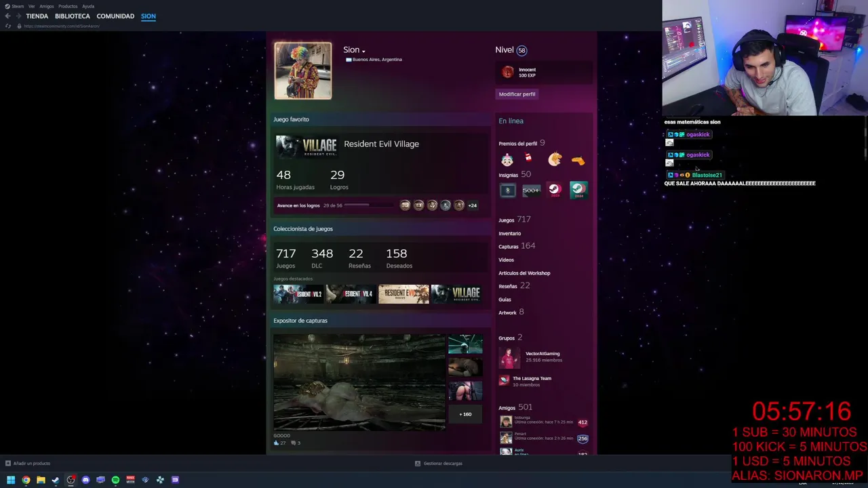Click the 500+ game collector badge
The image size is (868, 488).
click(x=531, y=190)
